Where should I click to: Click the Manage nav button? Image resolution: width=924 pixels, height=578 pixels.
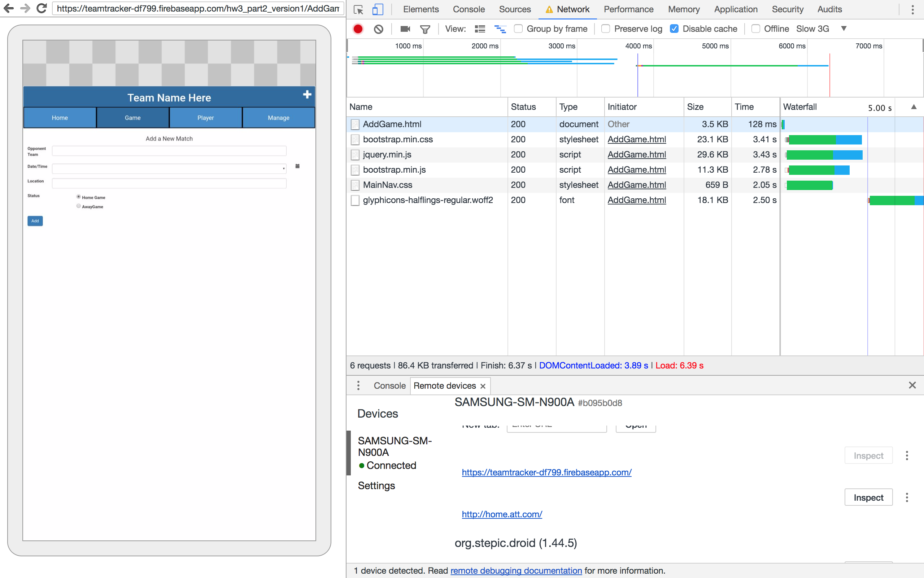(279, 118)
